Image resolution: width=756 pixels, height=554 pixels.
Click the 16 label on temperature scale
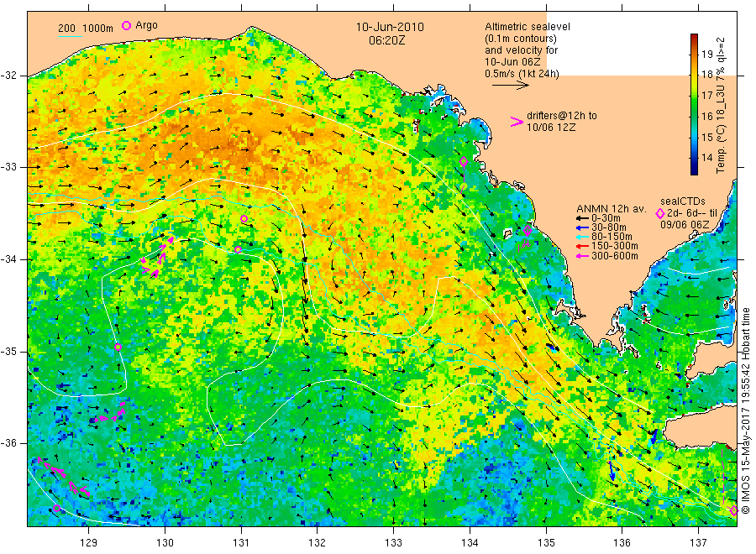tap(706, 116)
